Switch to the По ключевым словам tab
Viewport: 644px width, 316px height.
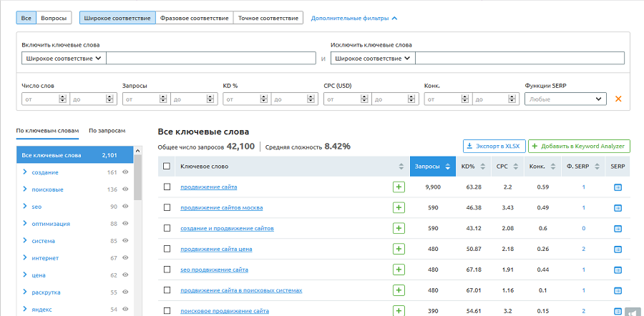(47, 131)
